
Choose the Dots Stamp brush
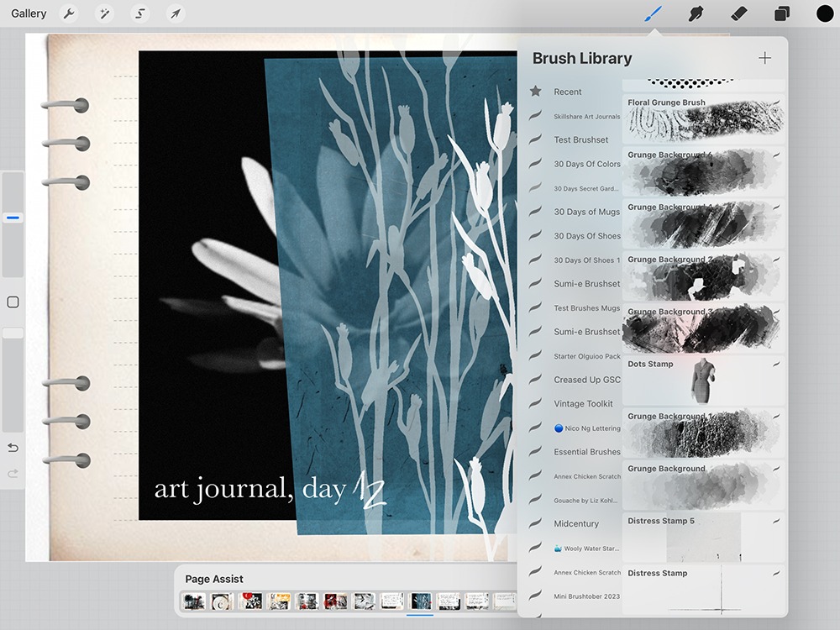(x=703, y=381)
